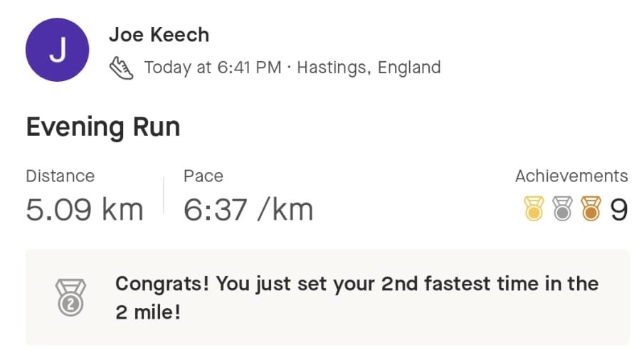Open the Evening Run activity title
Image resolution: width=644 pixels, height=350 pixels.
point(103,127)
